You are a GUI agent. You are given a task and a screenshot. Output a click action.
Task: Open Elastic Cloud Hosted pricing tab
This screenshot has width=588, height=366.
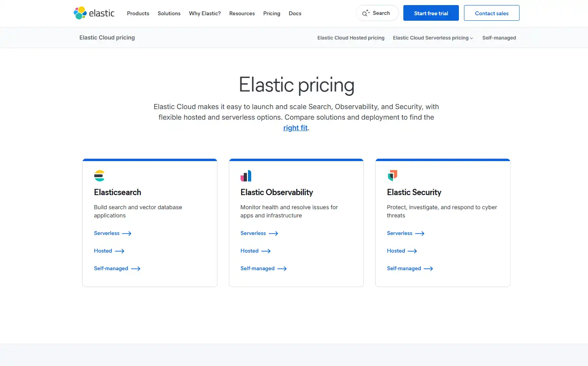[x=351, y=38]
